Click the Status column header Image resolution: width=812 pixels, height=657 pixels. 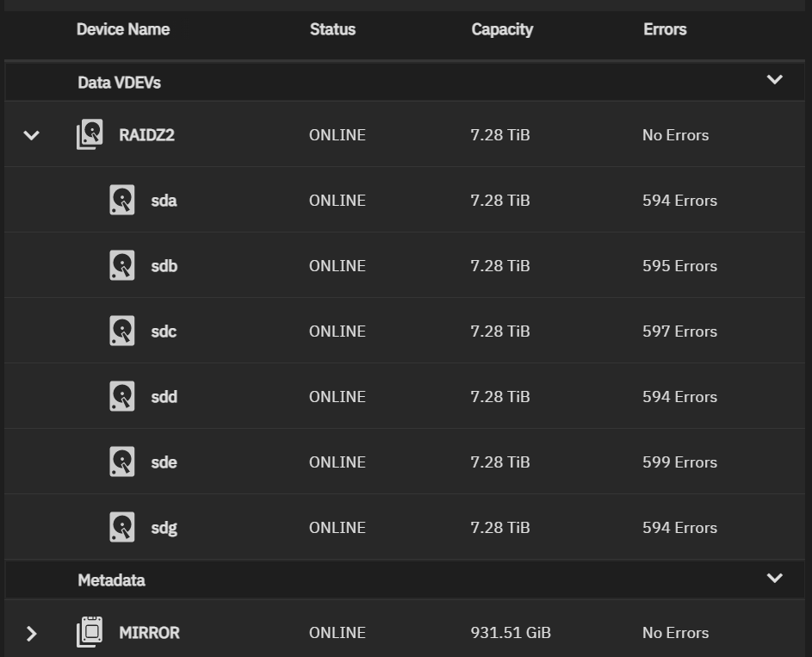332,29
